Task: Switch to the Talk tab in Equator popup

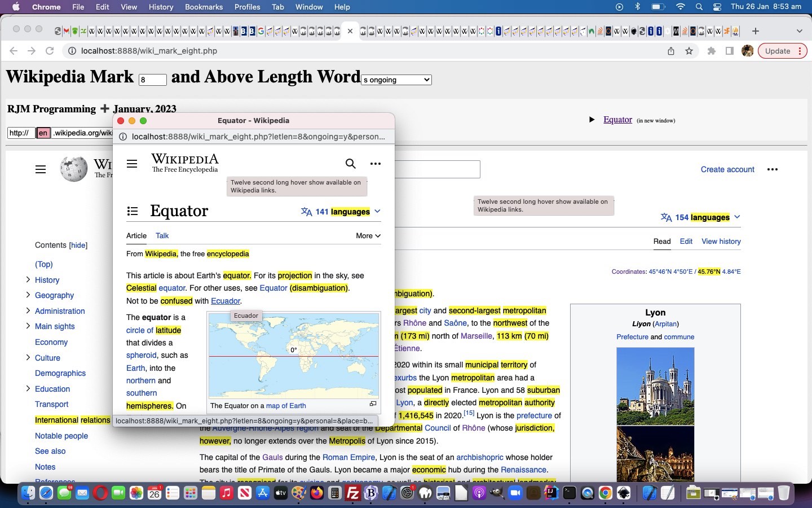Action: 162,236
